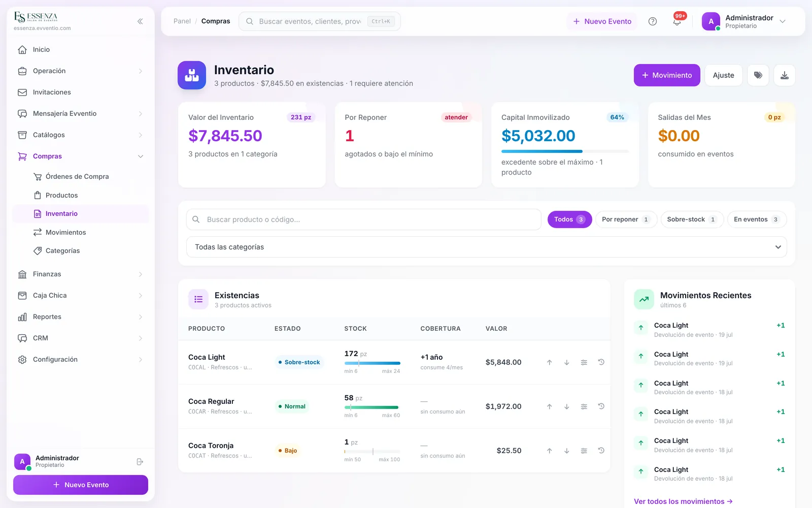812x508 pixels.
Task: Expand the Mensajería Evventio sidebar menu
Action: pos(81,114)
